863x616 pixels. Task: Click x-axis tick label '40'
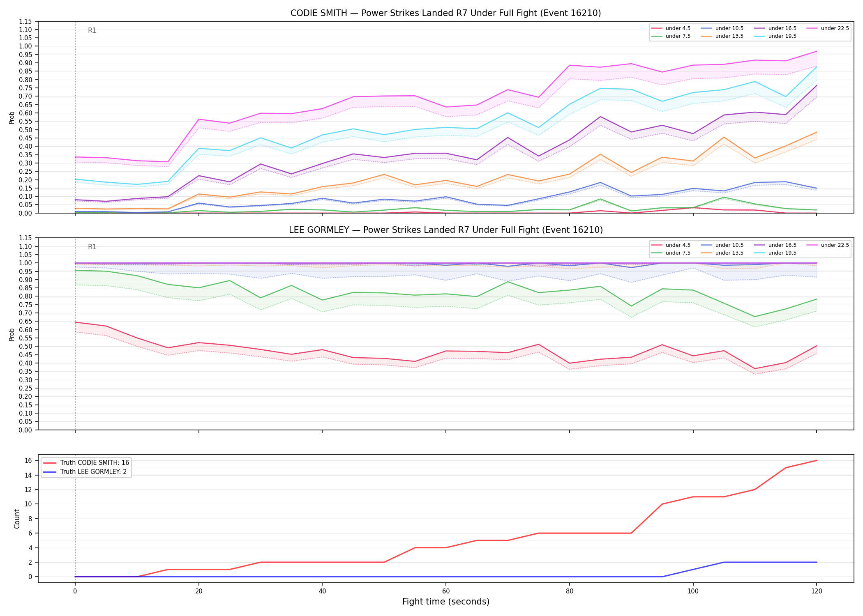322,591
